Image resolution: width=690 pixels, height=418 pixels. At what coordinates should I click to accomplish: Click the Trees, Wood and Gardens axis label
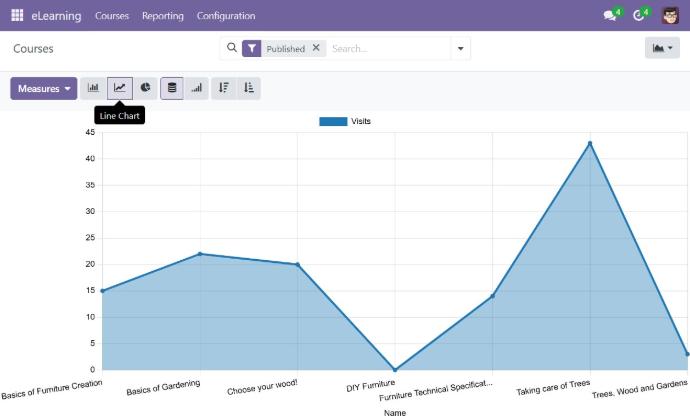tap(639, 389)
